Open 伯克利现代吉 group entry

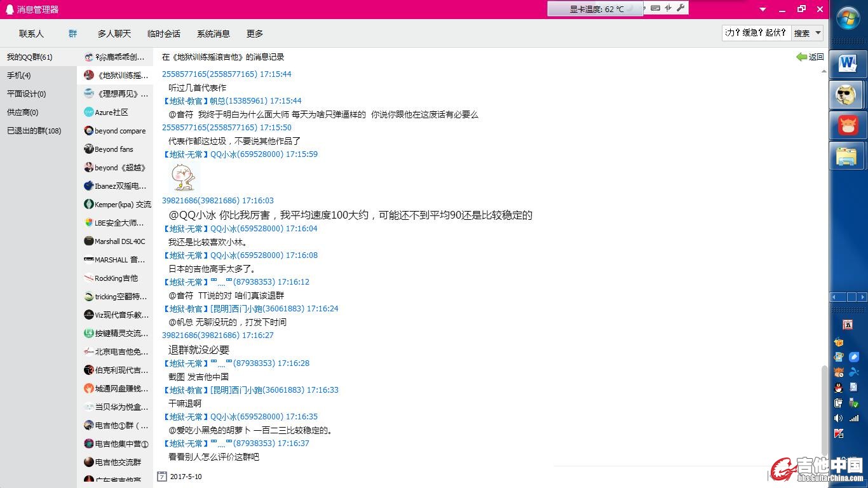115,370
